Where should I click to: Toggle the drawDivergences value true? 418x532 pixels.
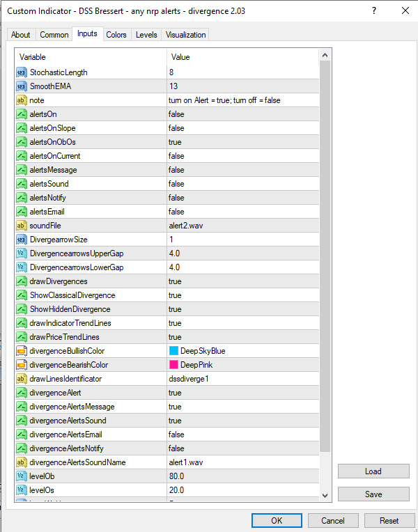click(x=242, y=281)
